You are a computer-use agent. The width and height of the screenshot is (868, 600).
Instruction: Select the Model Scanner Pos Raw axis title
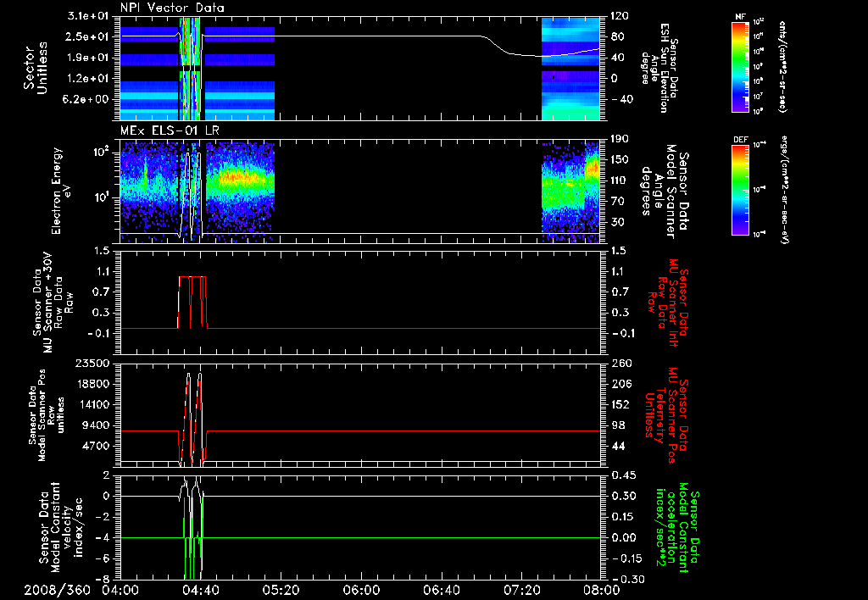point(47,415)
